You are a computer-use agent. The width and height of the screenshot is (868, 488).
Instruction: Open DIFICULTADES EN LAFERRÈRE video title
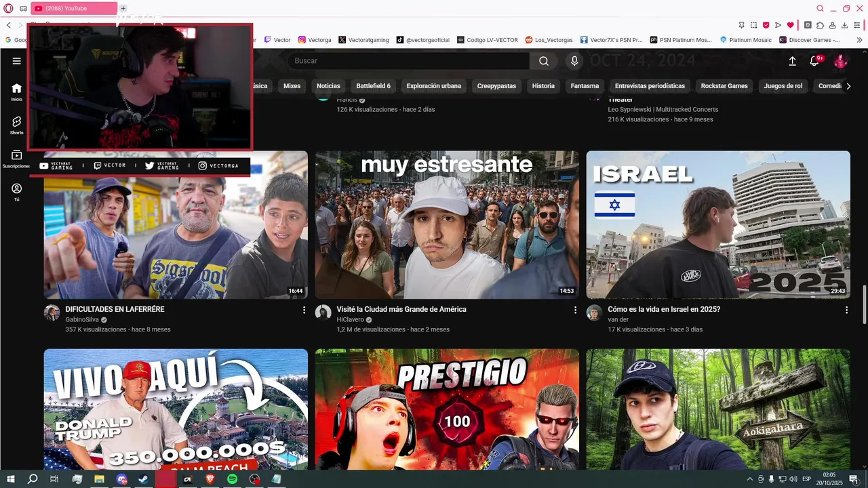coord(115,309)
